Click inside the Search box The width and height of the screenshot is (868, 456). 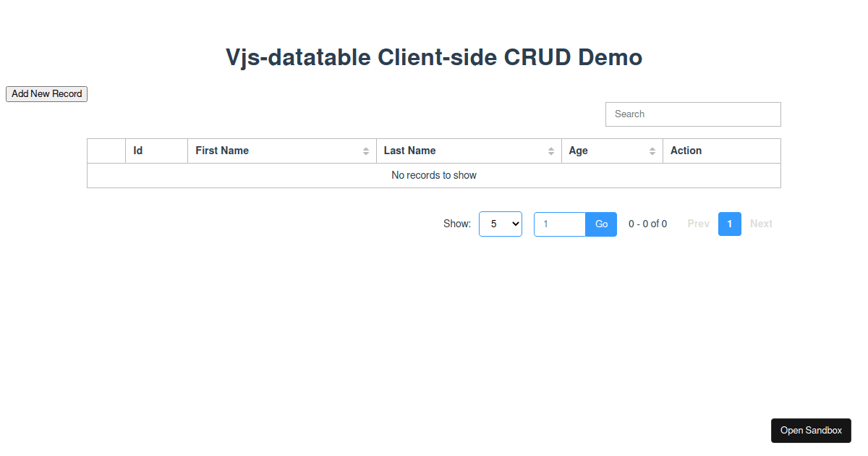click(x=692, y=114)
